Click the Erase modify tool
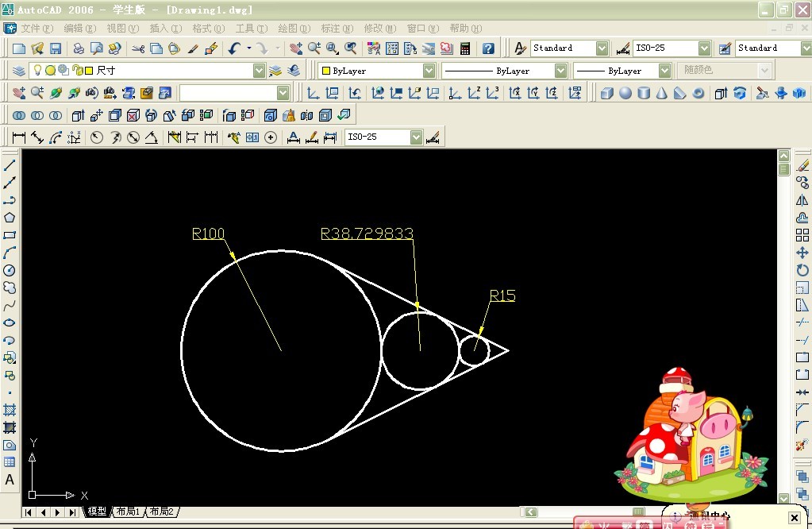 (802, 166)
